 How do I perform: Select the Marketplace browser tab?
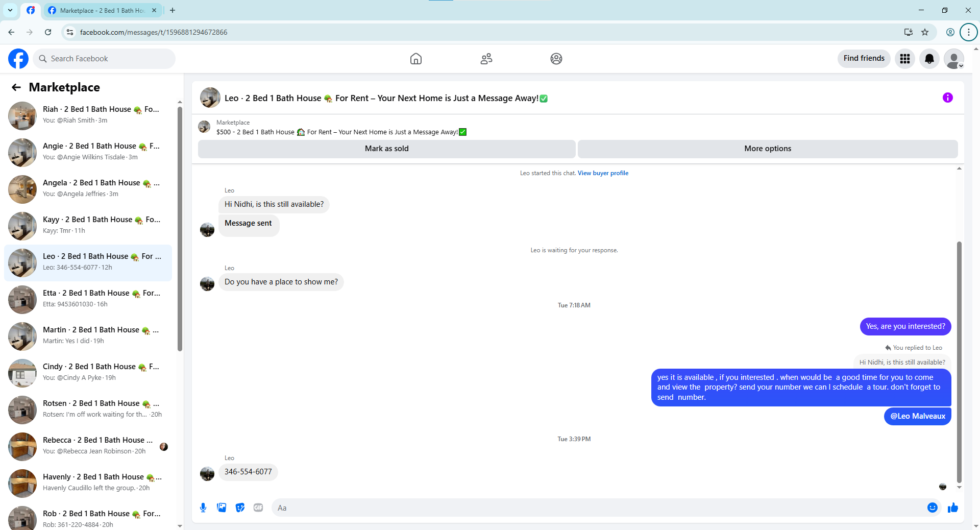tap(102, 10)
